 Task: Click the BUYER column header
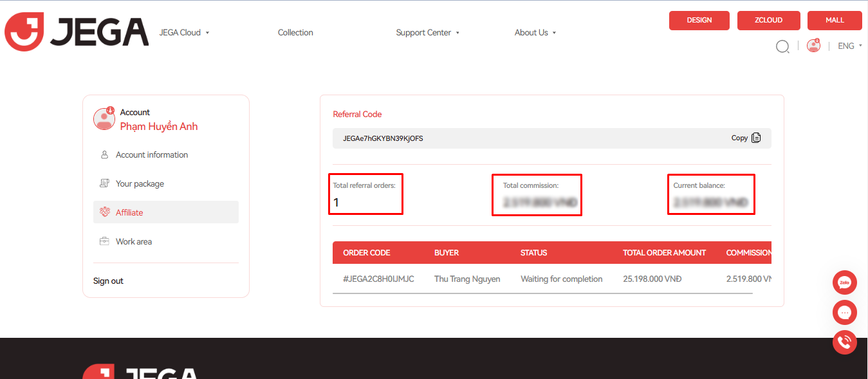coord(447,253)
